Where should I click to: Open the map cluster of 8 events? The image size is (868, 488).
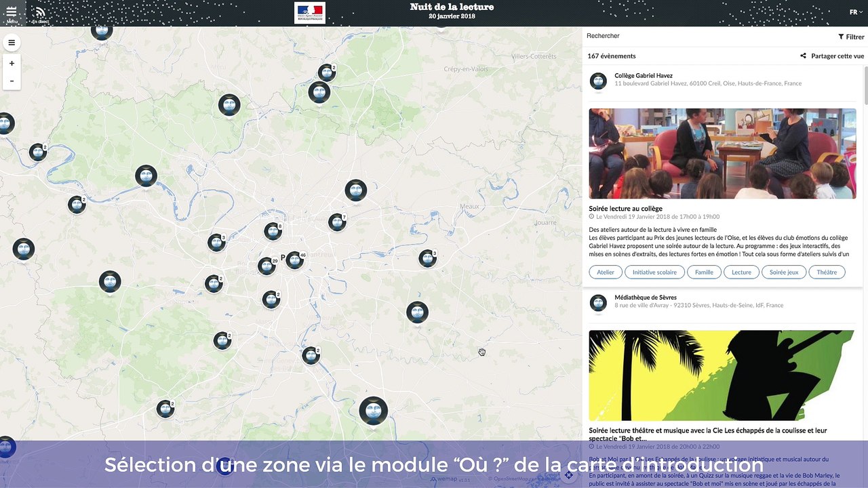pos(273,231)
